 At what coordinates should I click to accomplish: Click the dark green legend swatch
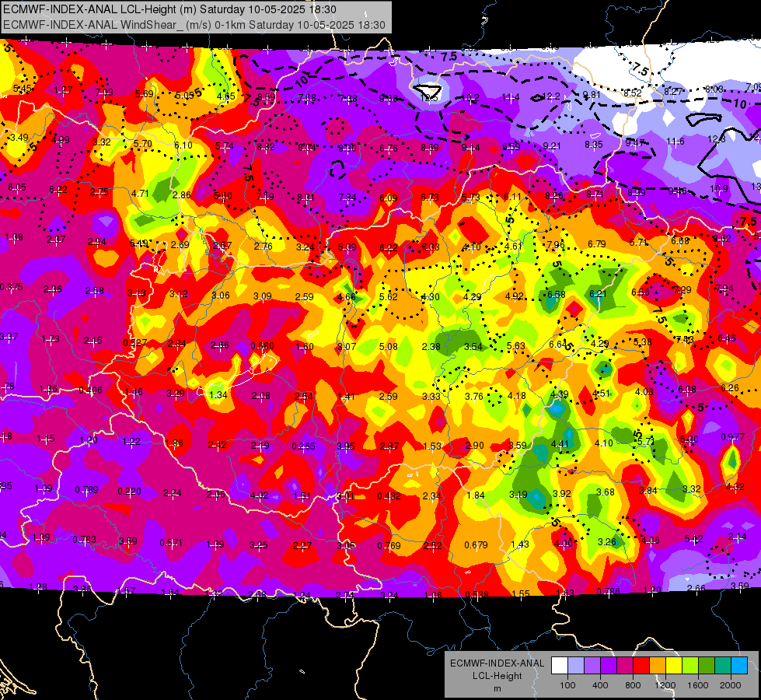pyautogui.click(x=707, y=666)
